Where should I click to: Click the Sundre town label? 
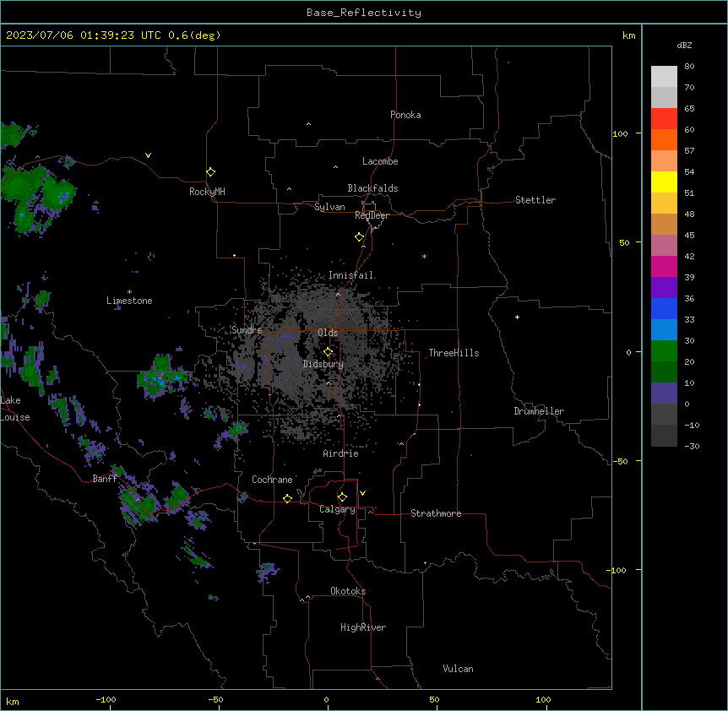[x=247, y=330]
